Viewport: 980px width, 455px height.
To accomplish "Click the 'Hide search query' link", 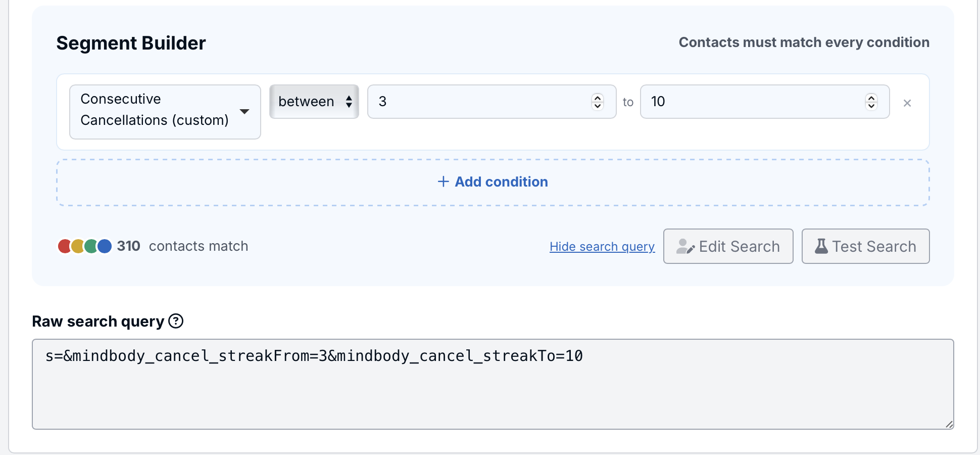I will click(x=602, y=246).
